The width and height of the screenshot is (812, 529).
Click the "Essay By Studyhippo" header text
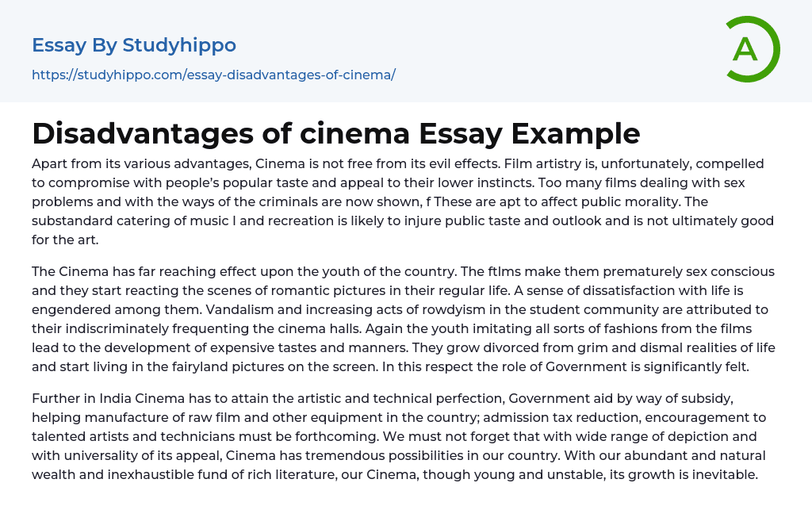pos(134,45)
